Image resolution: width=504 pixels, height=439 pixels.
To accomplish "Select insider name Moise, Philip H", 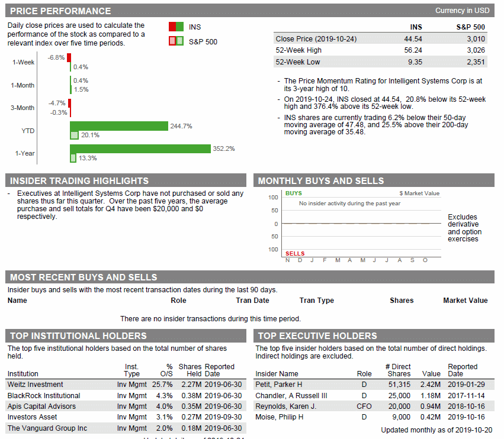I will click(280, 417).
